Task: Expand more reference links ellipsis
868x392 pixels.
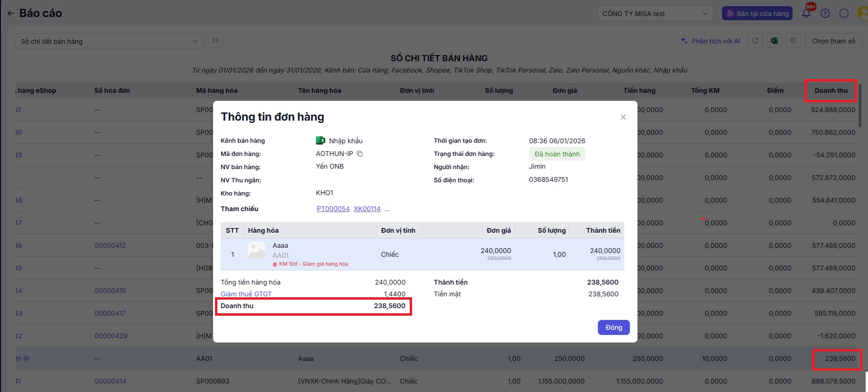Action: (x=387, y=209)
